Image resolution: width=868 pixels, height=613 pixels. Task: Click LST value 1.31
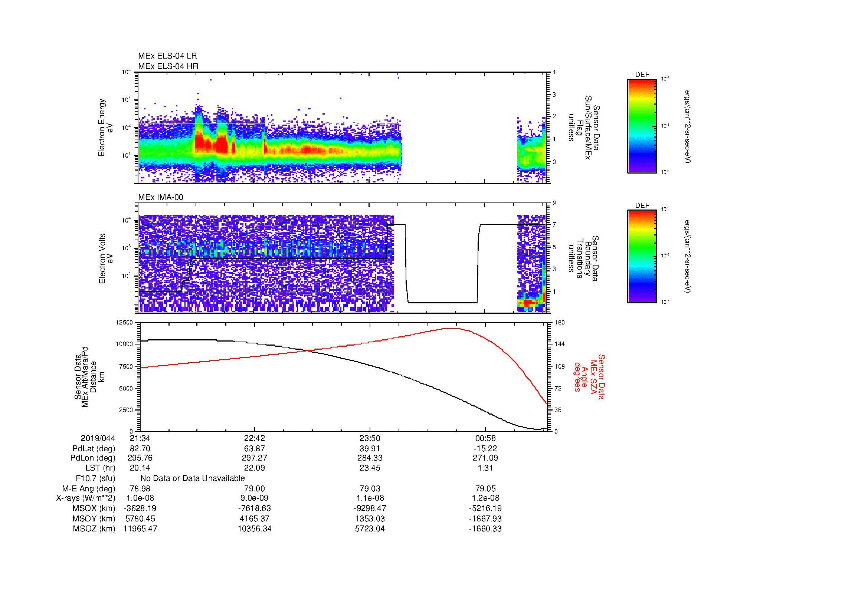[x=485, y=468]
